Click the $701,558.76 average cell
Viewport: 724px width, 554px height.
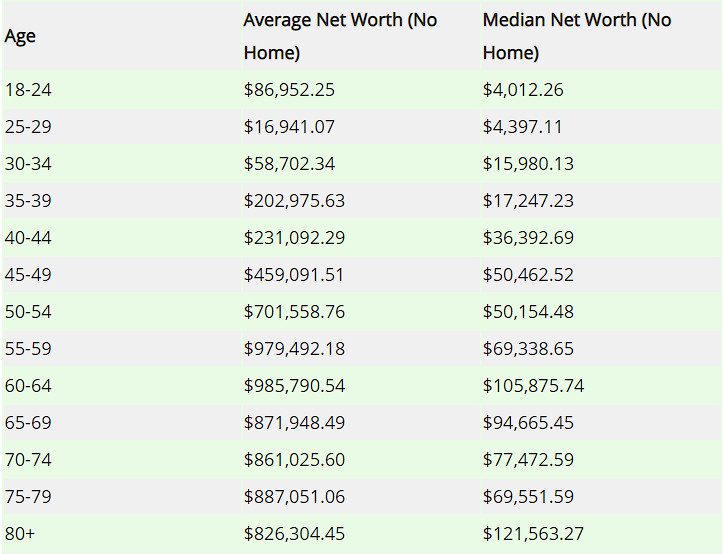[294, 312]
